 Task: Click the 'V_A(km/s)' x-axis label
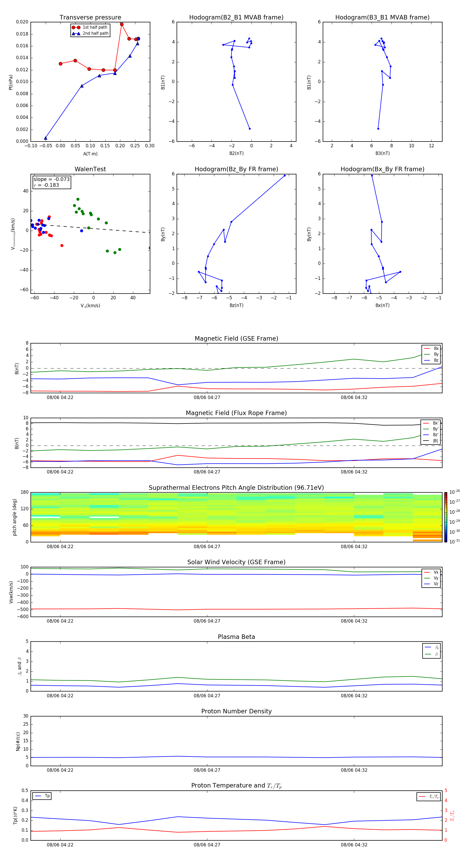click(x=90, y=306)
